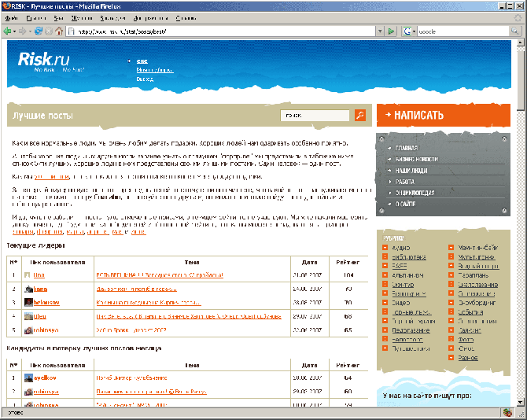Screen dimensions: 527x420
Task: Open the Закладки menu in the menu bar
Action: pyautogui.click(x=110, y=17)
